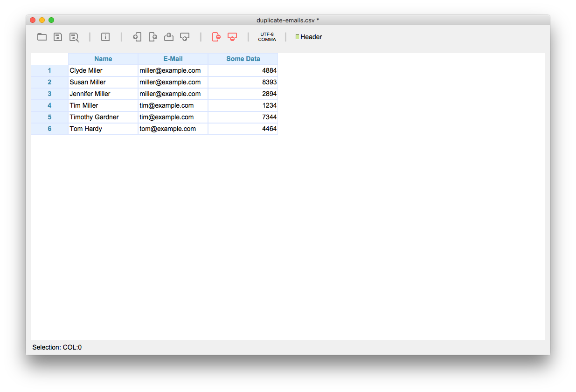Minimize the window with yellow button
The image size is (576, 392).
click(x=42, y=20)
